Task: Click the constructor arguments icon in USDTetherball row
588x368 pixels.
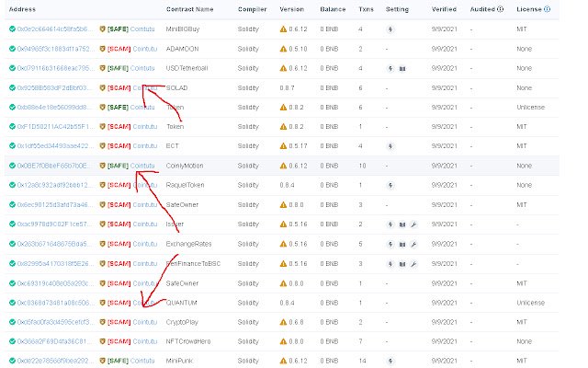Action: click(402, 68)
